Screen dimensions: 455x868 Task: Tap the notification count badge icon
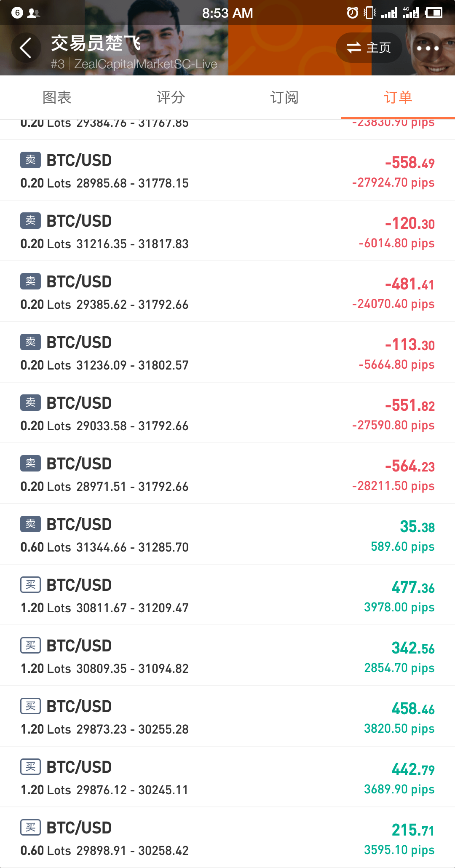17,13
